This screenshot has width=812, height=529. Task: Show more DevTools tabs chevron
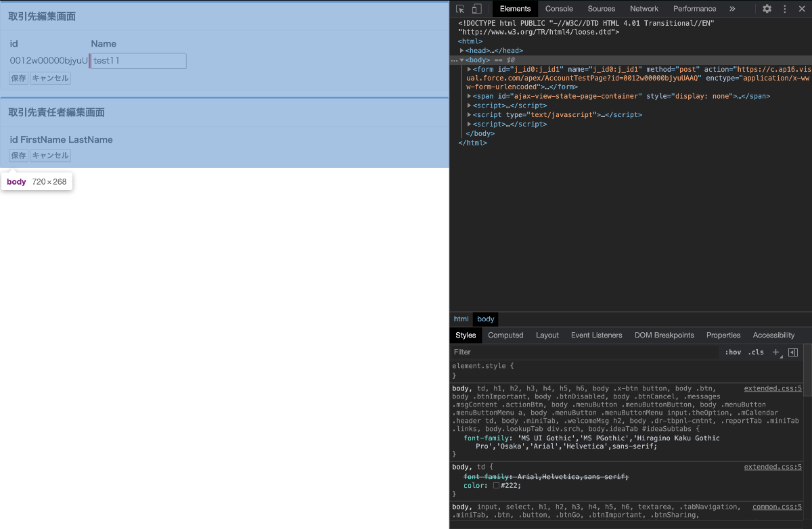[x=732, y=9]
